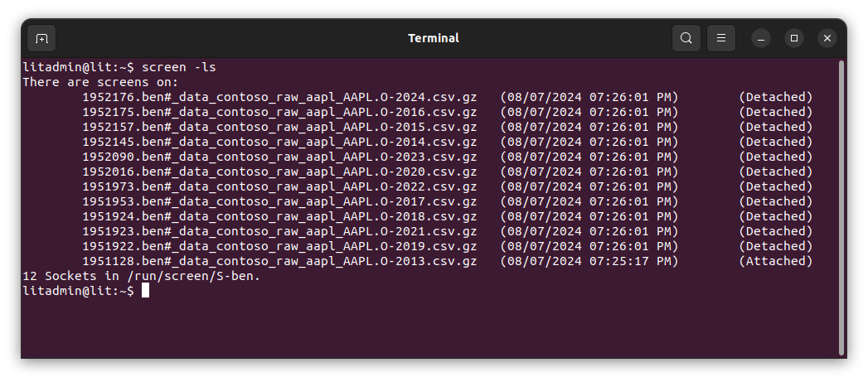Screen dimensions: 868x382
Task: Click the Terminal window title
Action: 433,38
